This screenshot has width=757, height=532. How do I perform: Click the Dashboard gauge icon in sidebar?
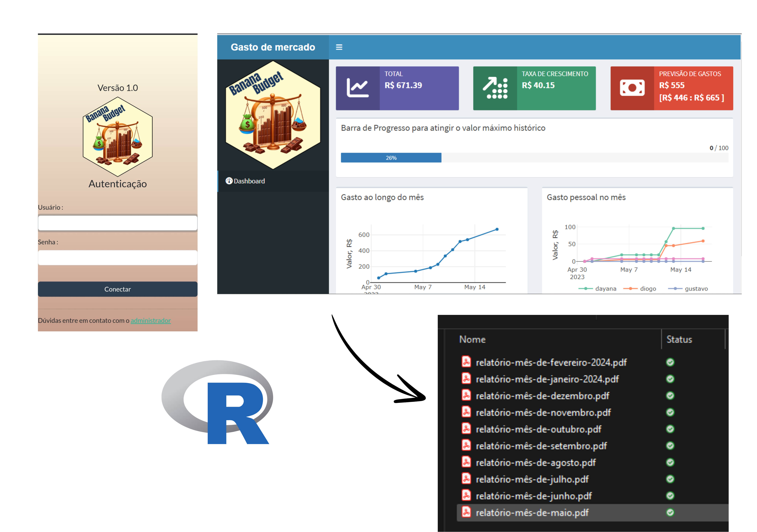point(229,181)
